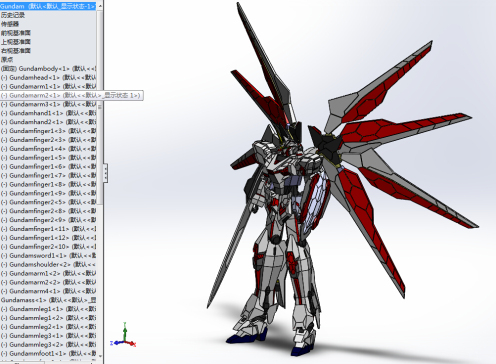Select Gundamfinger2<3> component
Image resolution: width=496 pixels, height=364 pixels.
tap(48, 140)
